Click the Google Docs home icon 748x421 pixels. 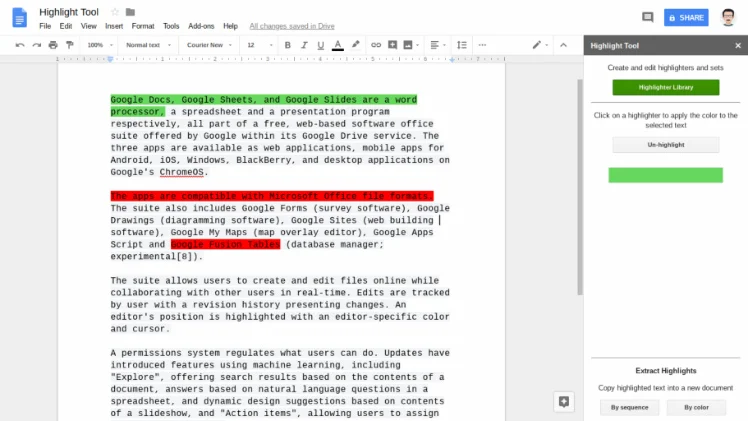click(19, 18)
